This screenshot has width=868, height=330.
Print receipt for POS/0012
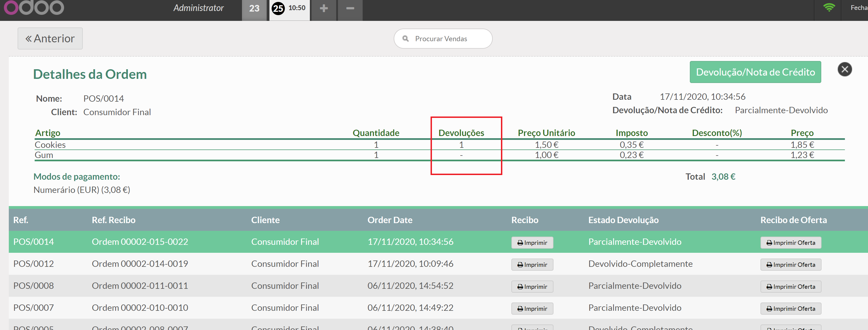pos(532,265)
